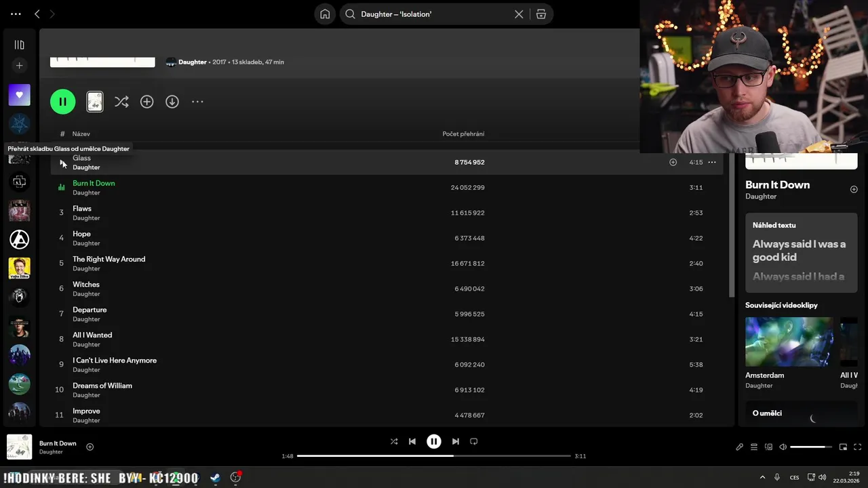
Task: Open Burn It Down title in side panel
Action: [x=777, y=185]
